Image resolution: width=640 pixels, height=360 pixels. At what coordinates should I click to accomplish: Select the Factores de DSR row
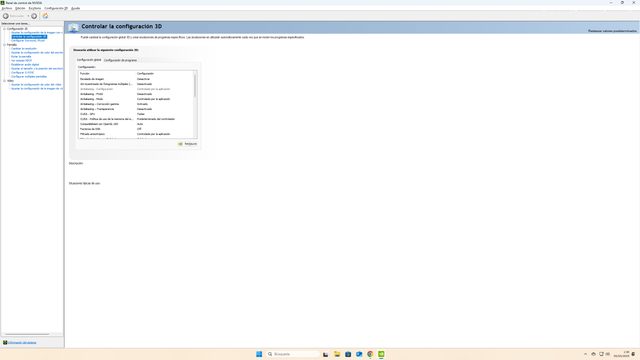(x=137, y=129)
